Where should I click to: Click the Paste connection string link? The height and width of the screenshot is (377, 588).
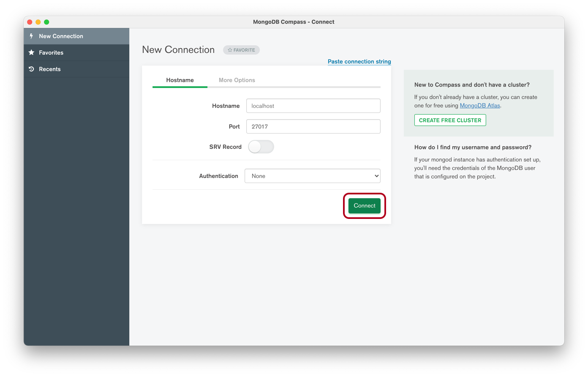[359, 61]
